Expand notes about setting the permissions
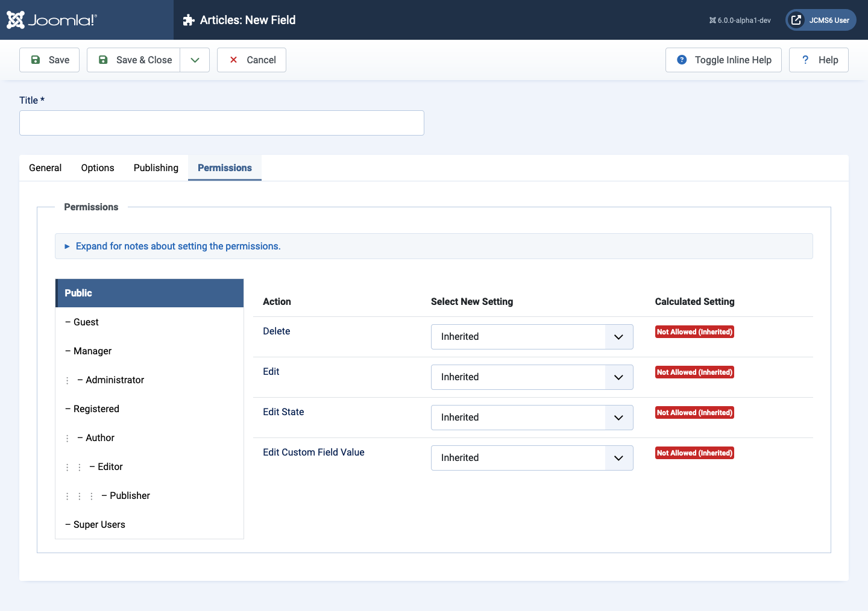 [x=178, y=246]
